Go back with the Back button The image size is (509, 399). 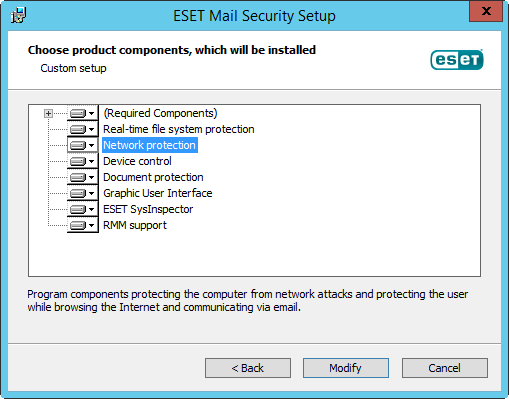[x=248, y=368]
